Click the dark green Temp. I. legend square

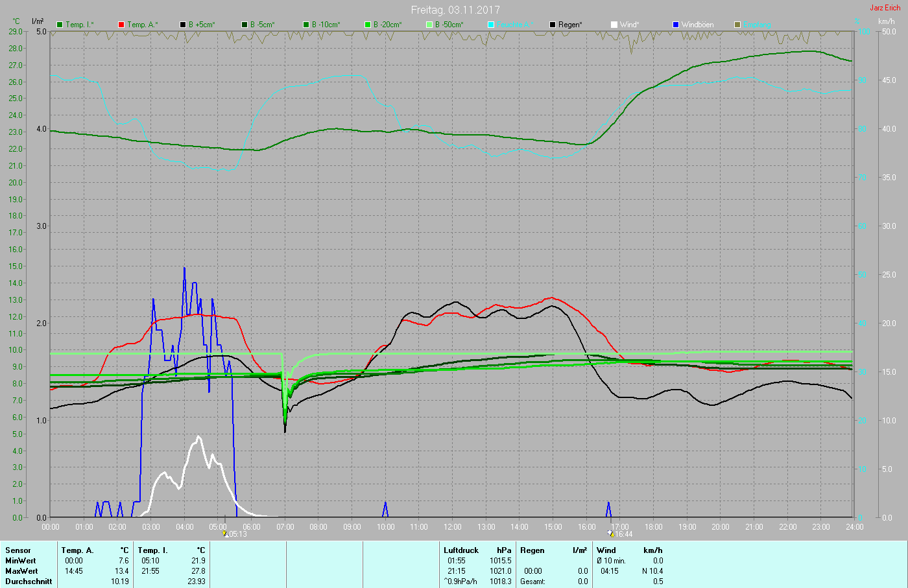click(x=60, y=25)
